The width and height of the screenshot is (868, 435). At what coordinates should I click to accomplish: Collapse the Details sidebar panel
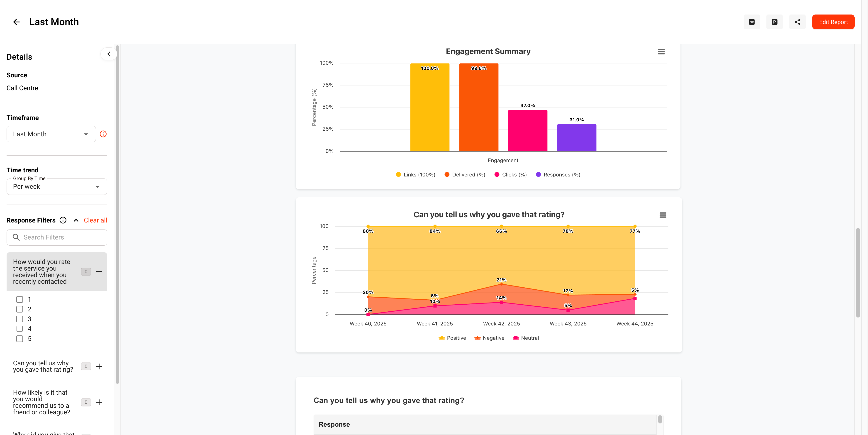[108, 54]
